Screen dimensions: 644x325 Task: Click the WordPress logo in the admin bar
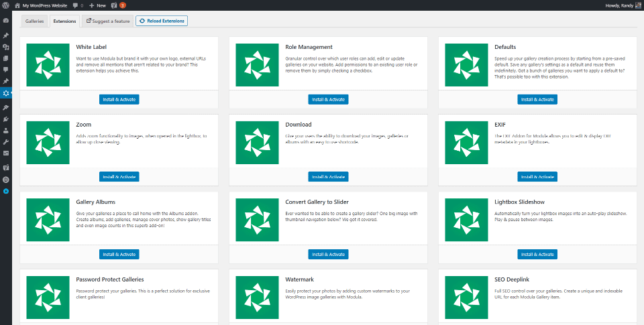(x=5, y=5)
